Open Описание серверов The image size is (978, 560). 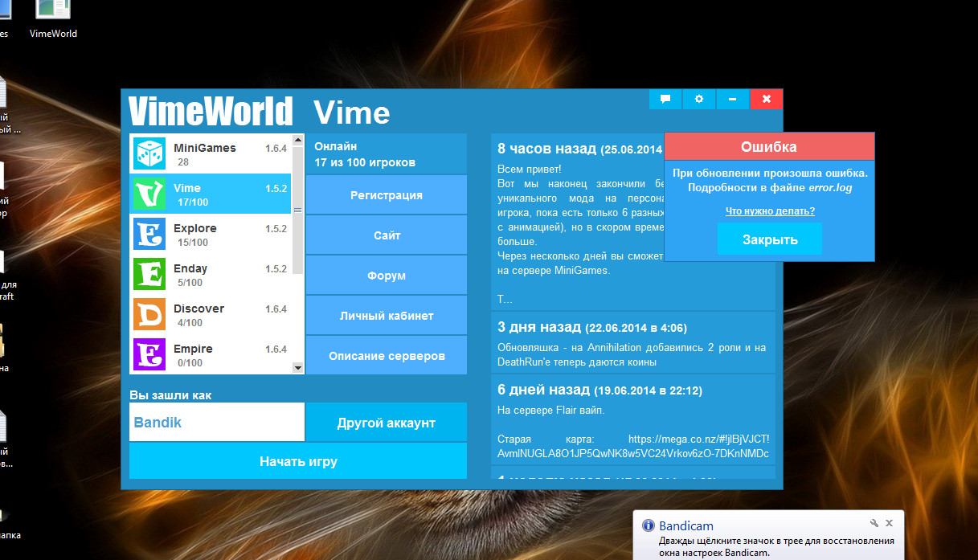click(387, 356)
